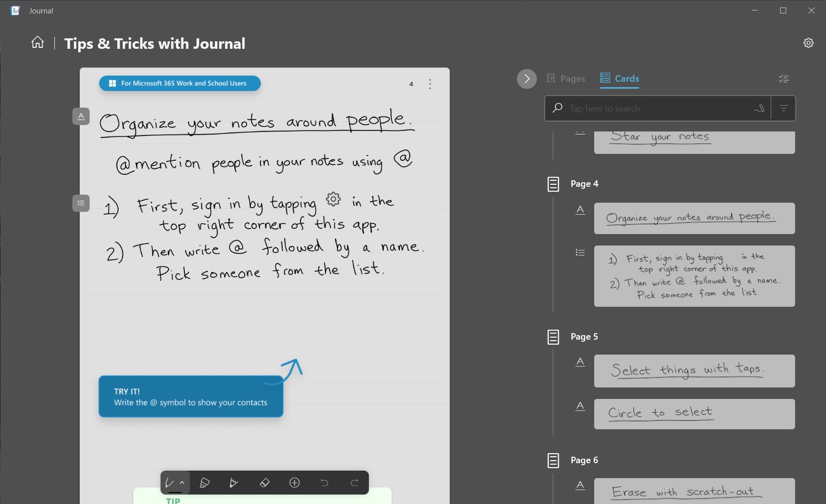Undo the last action

pos(325,483)
